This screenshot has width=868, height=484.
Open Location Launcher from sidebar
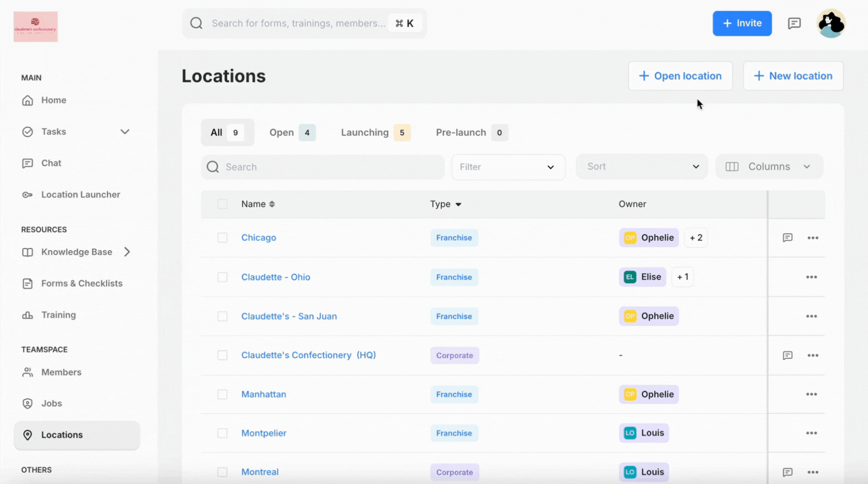pos(81,195)
